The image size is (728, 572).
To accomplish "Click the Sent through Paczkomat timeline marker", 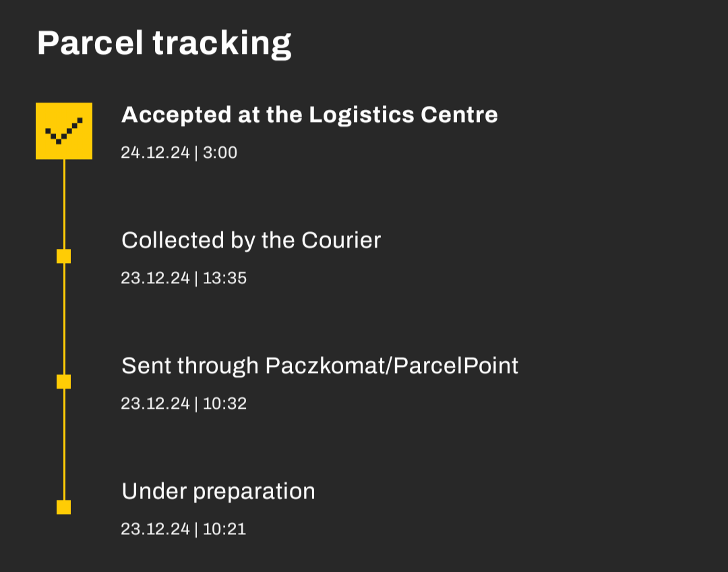I will tap(64, 382).
